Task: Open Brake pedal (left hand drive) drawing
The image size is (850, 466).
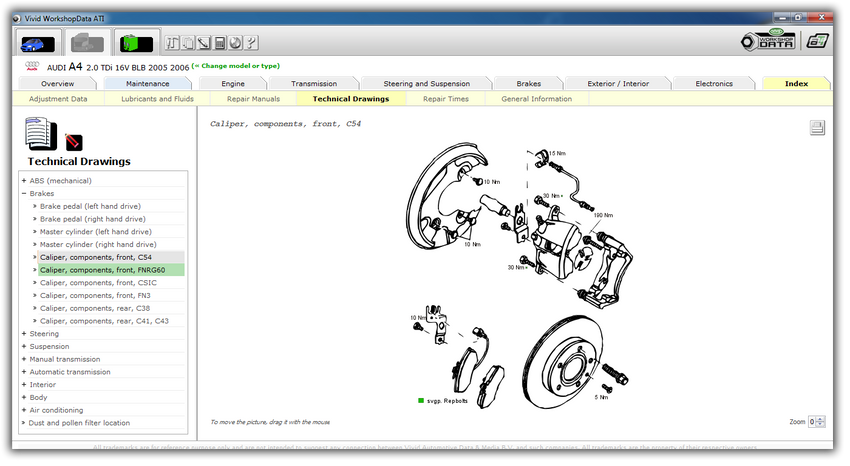Action: (90, 206)
